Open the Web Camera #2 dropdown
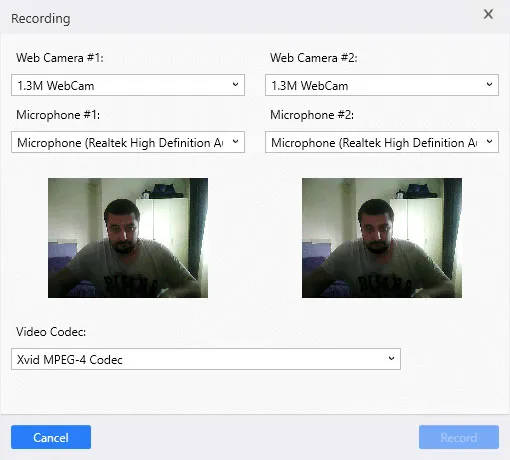Image resolution: width=510 pixels, height=460 pixels. (x=382, y=85)
